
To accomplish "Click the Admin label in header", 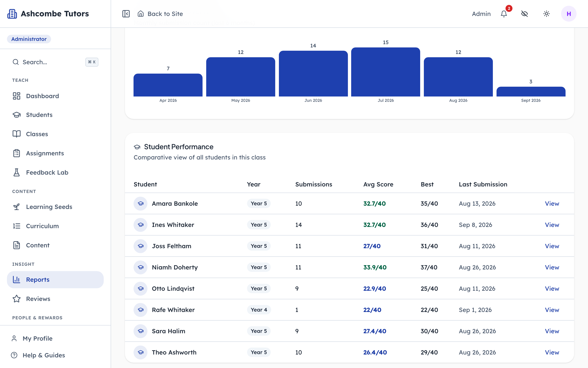I will (x=481, y=14).
